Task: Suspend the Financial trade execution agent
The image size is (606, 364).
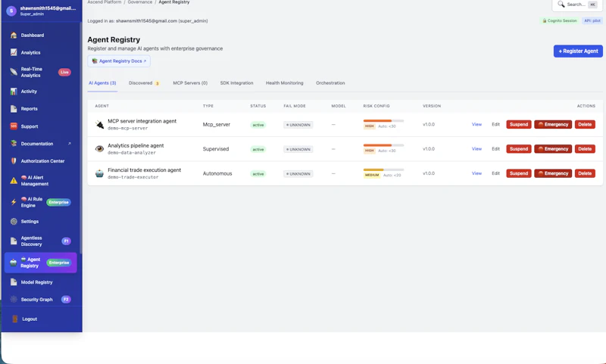Action: (519, 173)
